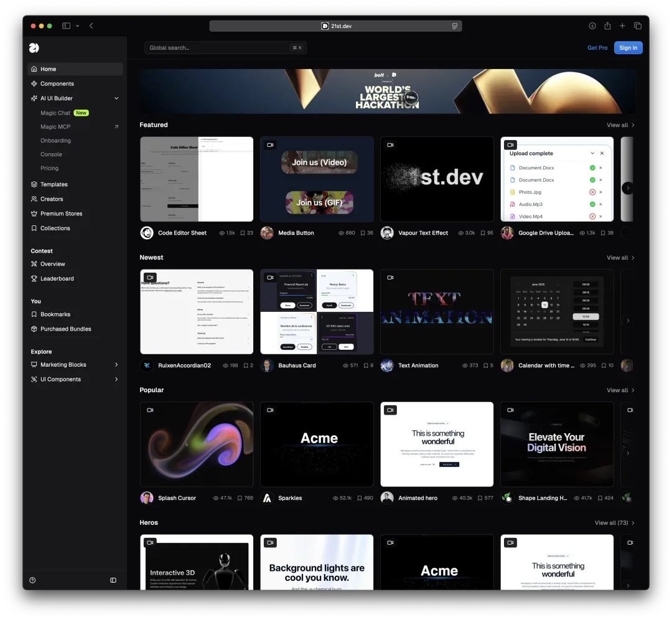Click the Sparkles author avatar

(267, 498)
